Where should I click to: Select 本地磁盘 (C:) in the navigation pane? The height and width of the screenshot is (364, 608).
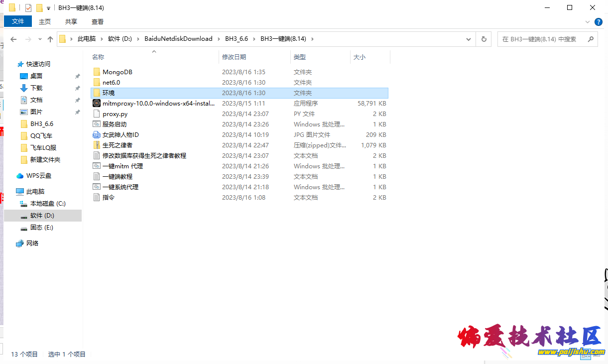[48, 204]
